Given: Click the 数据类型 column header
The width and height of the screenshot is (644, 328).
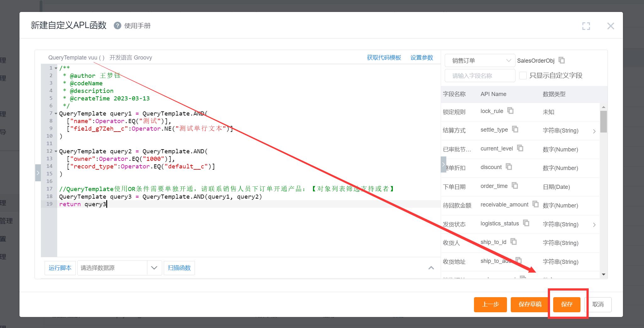Looking at the screenshot, I should pyautogui.click(x=554, y=94).
